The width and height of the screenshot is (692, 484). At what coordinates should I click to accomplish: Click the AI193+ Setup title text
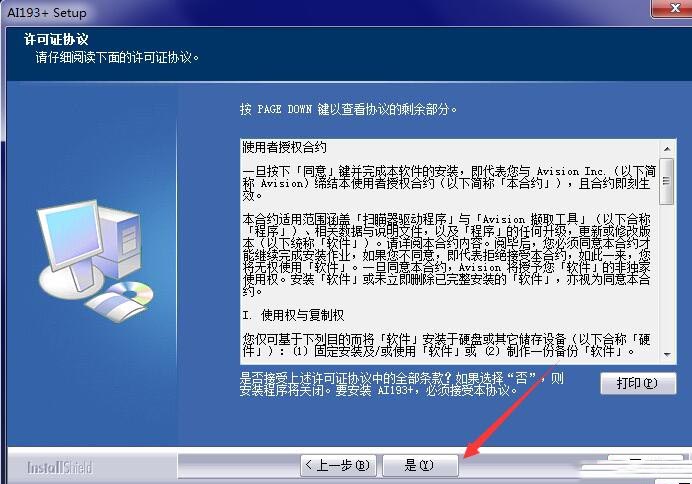[47, 13]
